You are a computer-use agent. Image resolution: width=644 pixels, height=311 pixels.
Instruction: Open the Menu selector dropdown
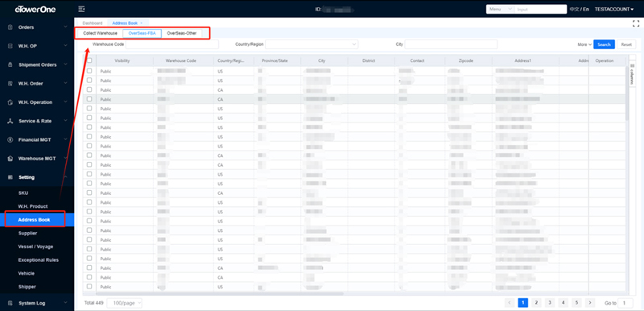(x=500, y=9)
